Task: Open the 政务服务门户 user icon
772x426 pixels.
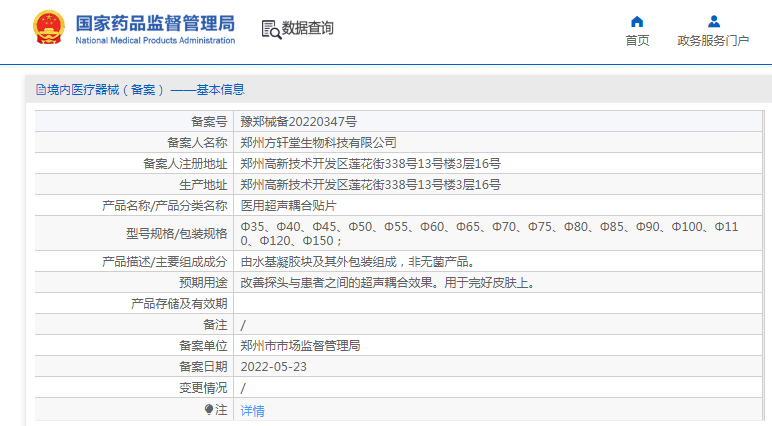Action: [x=713, y=22]
